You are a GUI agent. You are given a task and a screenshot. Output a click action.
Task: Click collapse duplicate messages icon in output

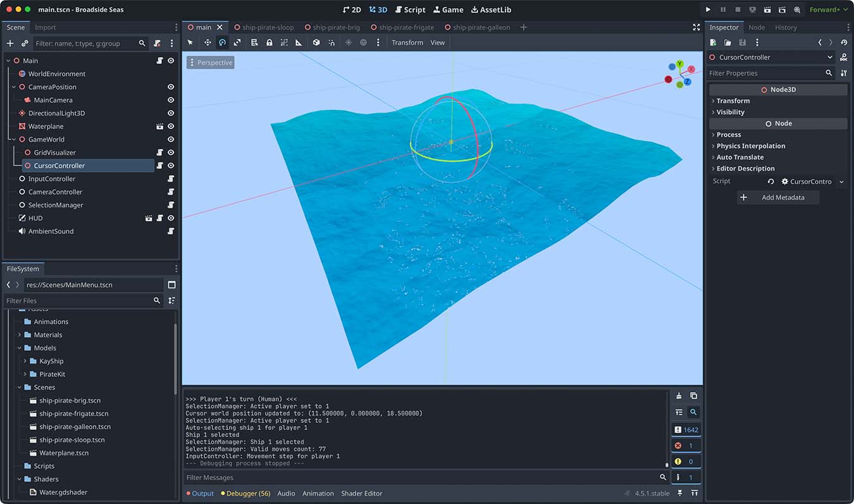tap(679, 412)
